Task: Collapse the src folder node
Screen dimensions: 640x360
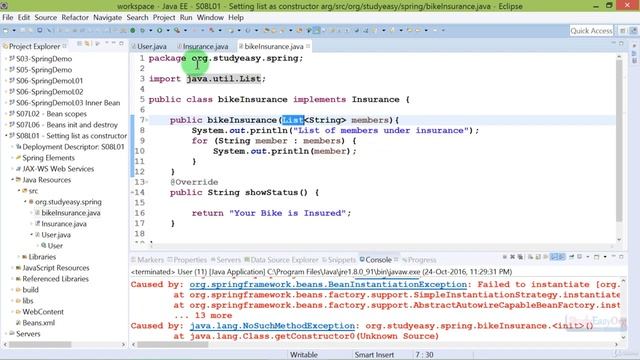Action: click(x=19, y=191)
